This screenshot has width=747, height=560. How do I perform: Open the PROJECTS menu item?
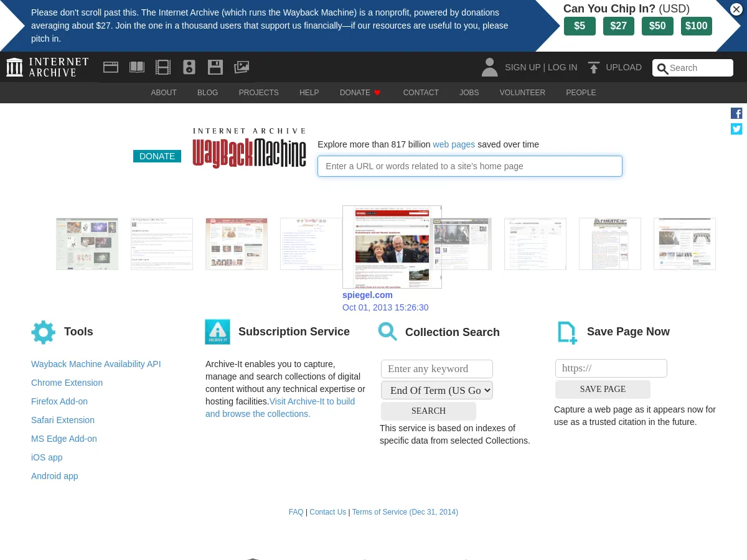pyautogui.click(x=258, y=92)
